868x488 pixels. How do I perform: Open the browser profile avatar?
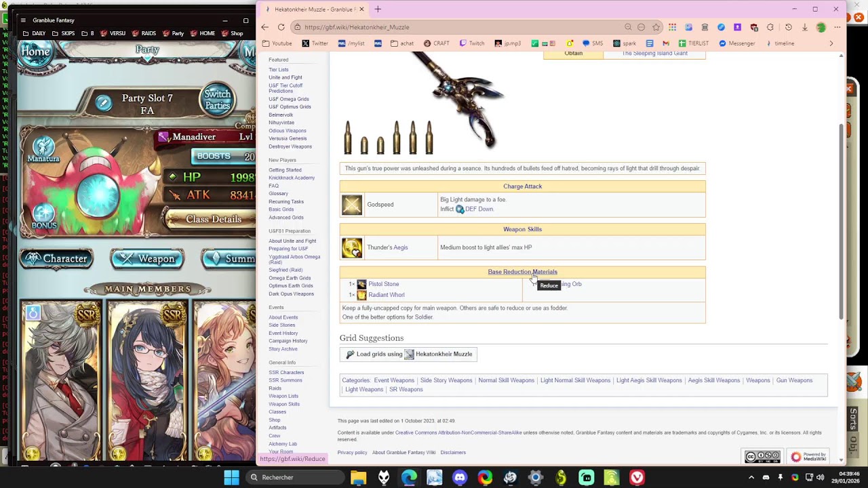point(821,27)
